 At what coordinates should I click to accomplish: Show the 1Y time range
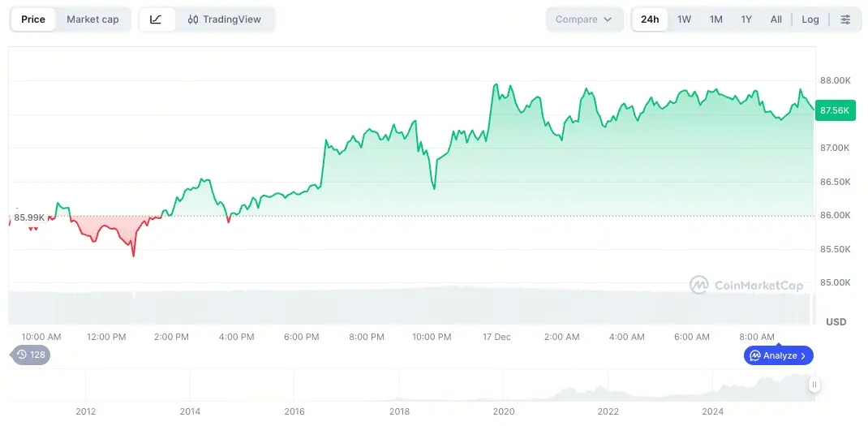(746, 19)
